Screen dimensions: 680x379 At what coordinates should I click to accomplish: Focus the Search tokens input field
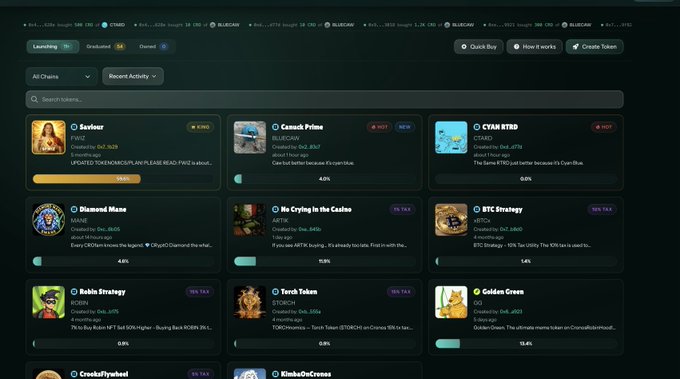click(324, 99)
